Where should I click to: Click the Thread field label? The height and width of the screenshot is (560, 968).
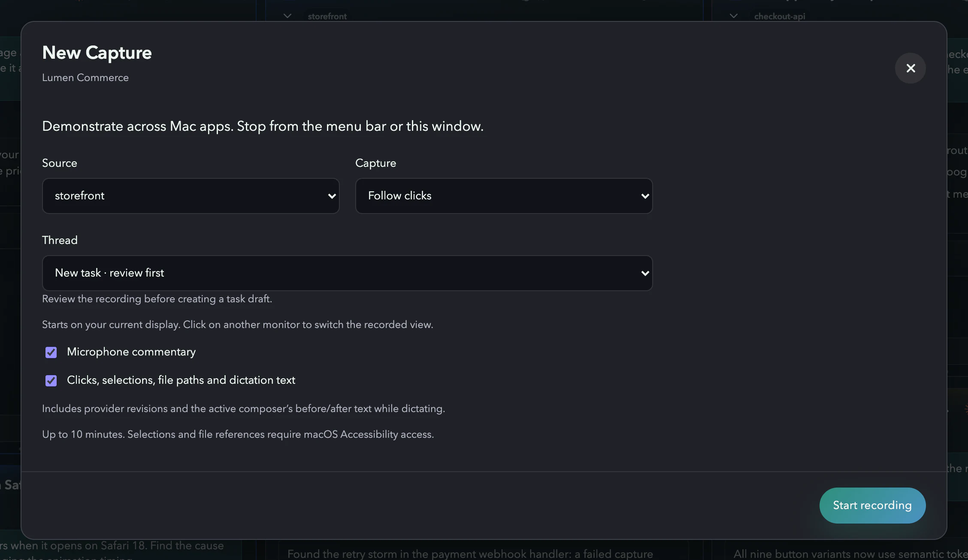(x=60, y=240)
